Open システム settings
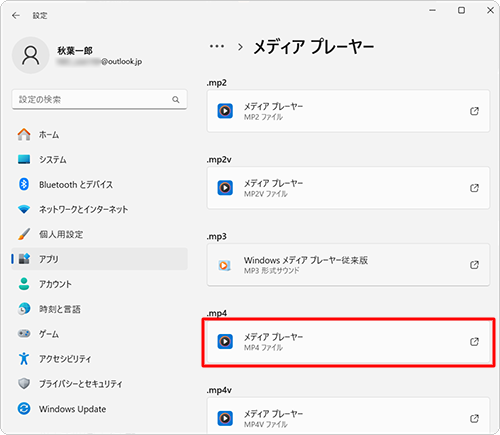The width and height of the screenshot is (500, 435). 99,159
